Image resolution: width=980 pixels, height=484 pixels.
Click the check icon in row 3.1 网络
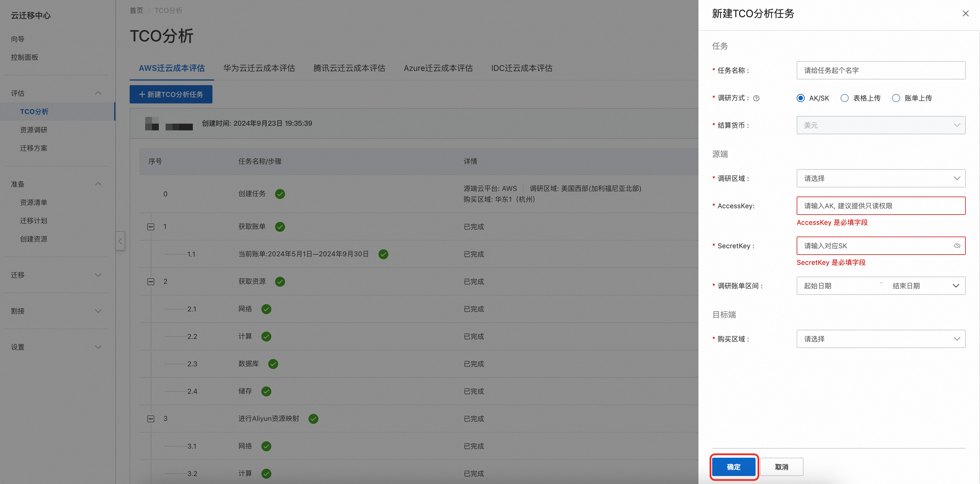point(266,446)
